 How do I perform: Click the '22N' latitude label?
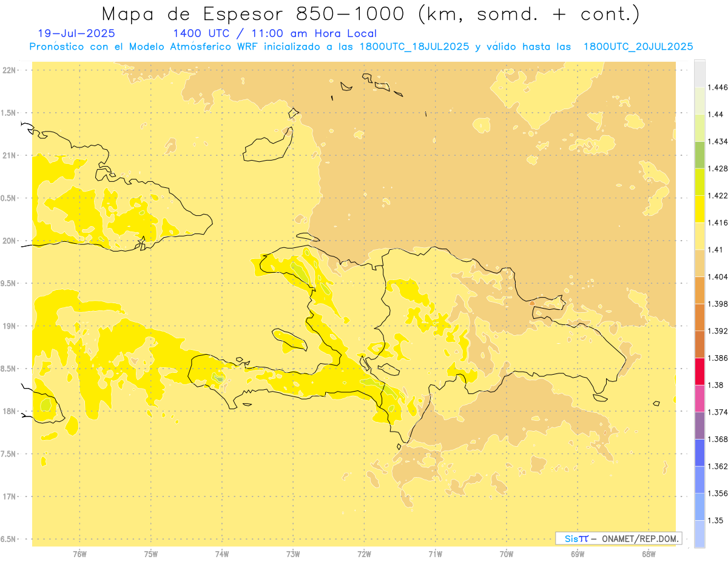click(9, 70)
